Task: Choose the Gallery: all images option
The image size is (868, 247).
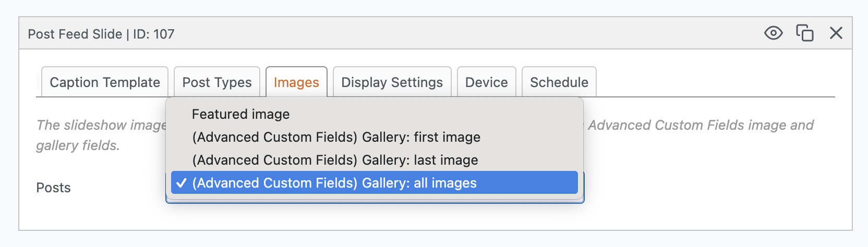Action: pos(334,183)
